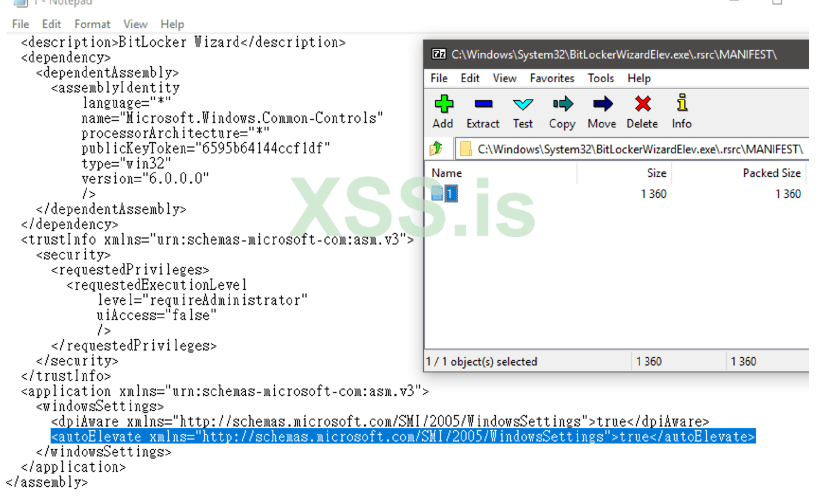Click the description BitLocker Wizard line
This screenshot has height=503, width=824.
pyautogui.click(x=183, y=42)
